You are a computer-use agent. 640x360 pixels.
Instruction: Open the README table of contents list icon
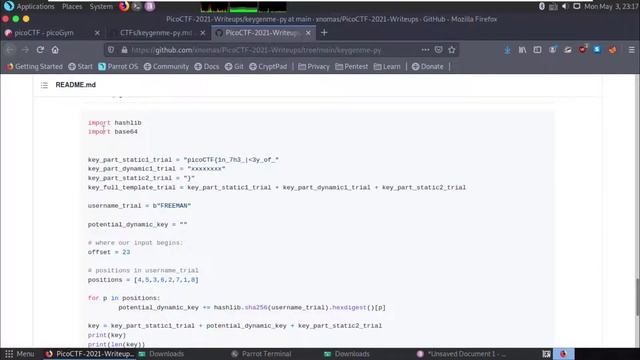click(44, 85)
